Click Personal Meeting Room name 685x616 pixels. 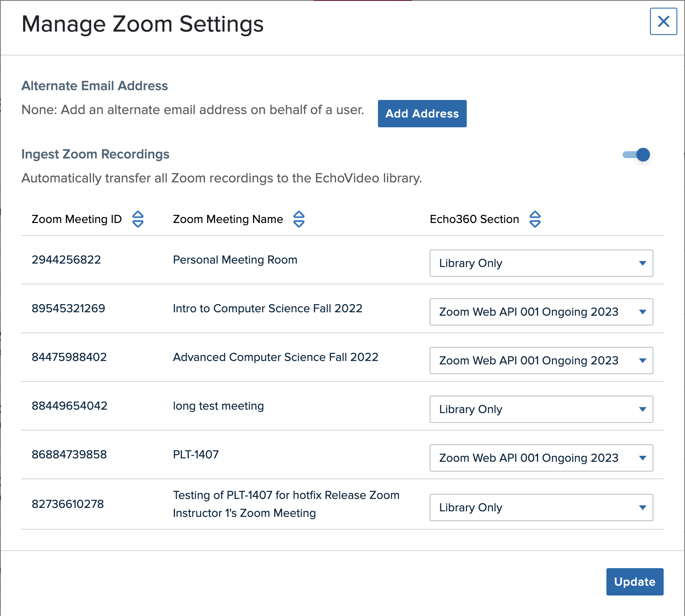click(235, 260)
